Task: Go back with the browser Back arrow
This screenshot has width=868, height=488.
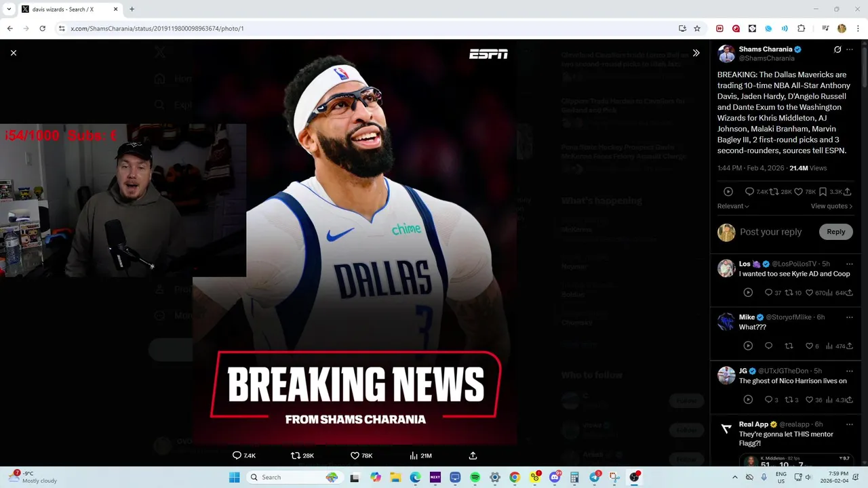Action: pyautogui.click(x=9, y=28)
